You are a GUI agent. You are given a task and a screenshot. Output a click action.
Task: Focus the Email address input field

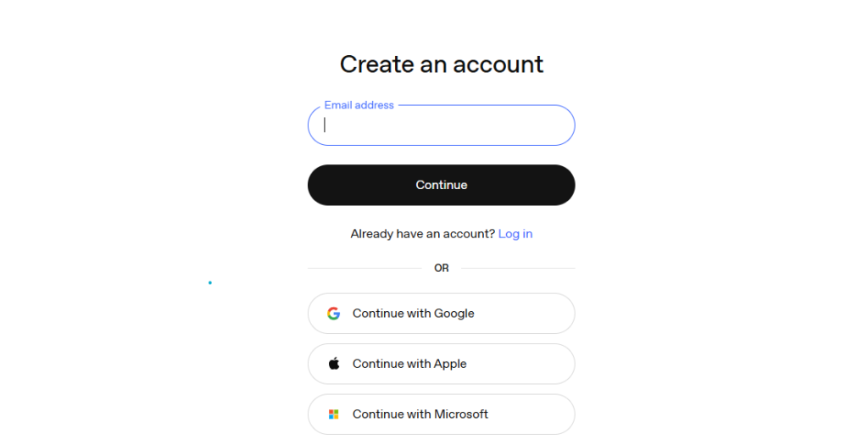(441, 125)
